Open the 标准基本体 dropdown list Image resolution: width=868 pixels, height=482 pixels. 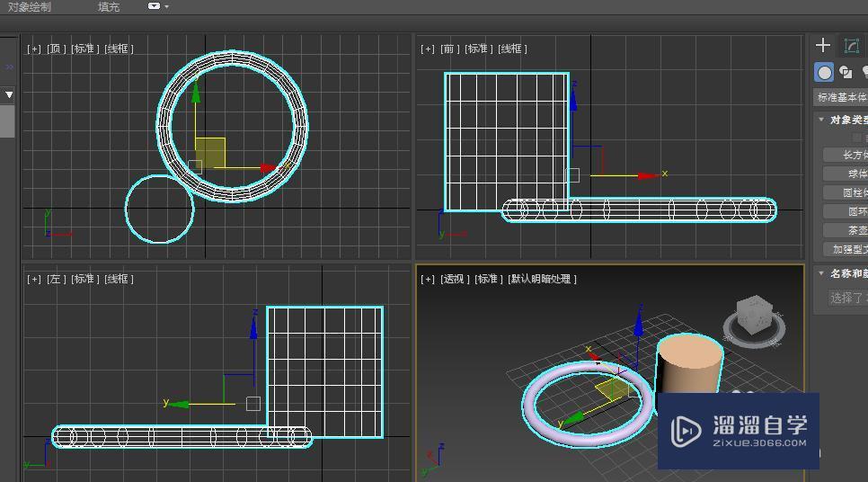pos(841,97)
